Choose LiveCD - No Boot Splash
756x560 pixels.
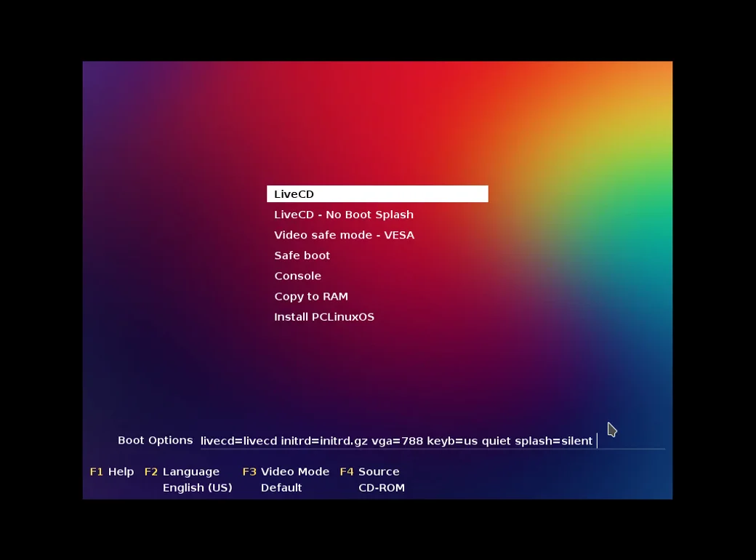pos(344,215)
